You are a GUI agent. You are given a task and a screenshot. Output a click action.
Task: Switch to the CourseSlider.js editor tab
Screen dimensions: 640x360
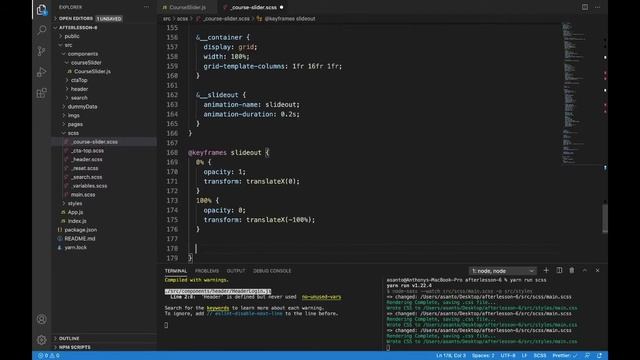tap(187, 7)
